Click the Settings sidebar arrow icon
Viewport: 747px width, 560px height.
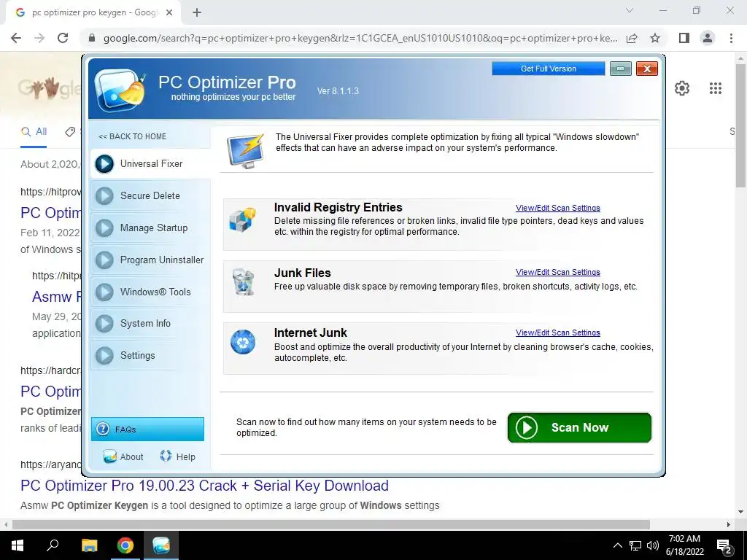click(x=104, y=355)
